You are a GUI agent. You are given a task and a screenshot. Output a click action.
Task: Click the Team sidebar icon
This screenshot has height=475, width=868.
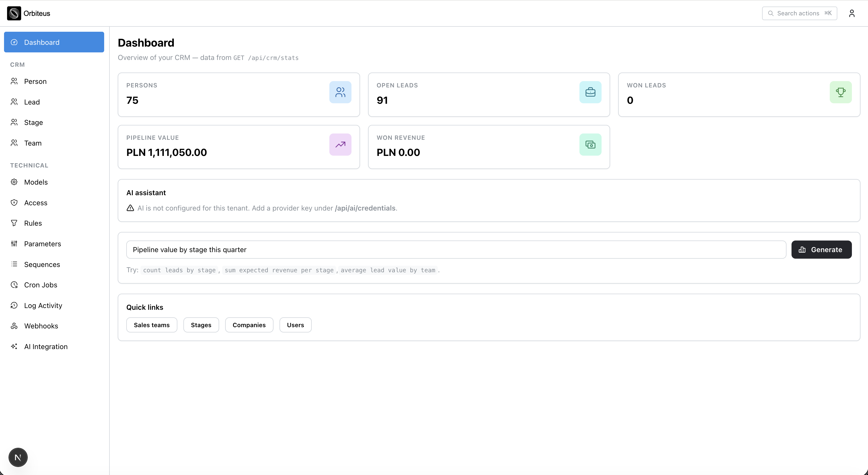(14, 143)
